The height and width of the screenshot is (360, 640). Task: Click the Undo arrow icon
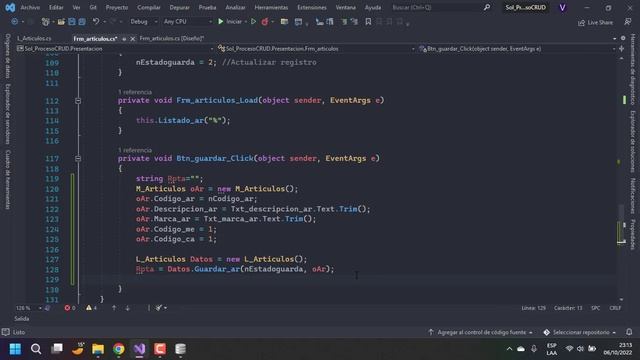click(x=96, y=22)
